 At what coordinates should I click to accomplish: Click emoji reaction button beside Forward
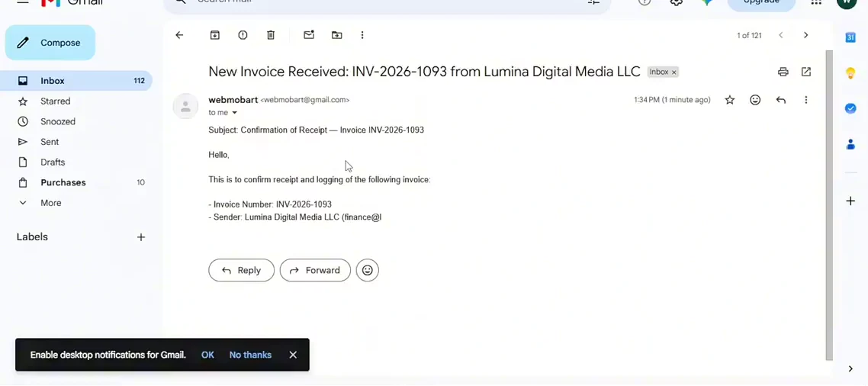click(368, 270)
